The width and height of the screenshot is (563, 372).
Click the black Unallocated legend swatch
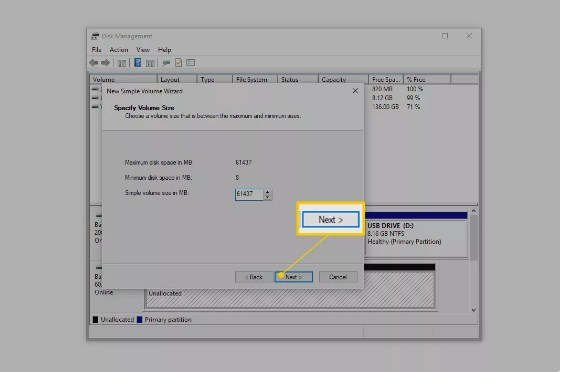pos(96,320)
